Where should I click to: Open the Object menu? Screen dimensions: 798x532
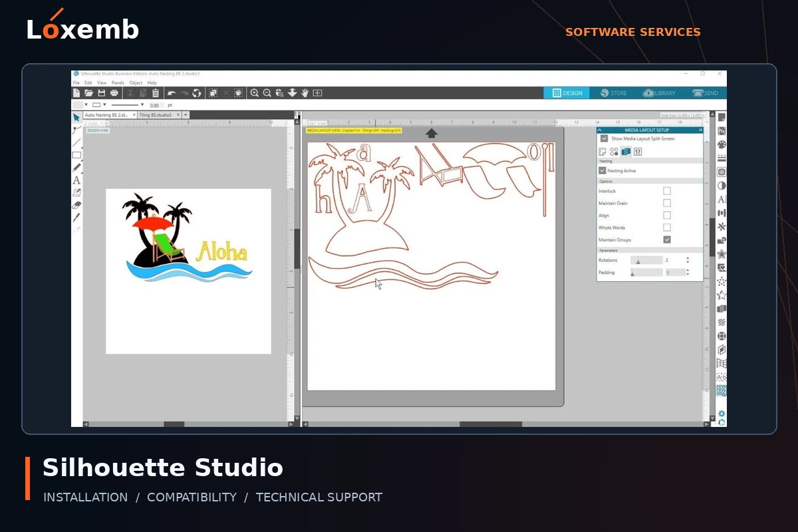136,82
